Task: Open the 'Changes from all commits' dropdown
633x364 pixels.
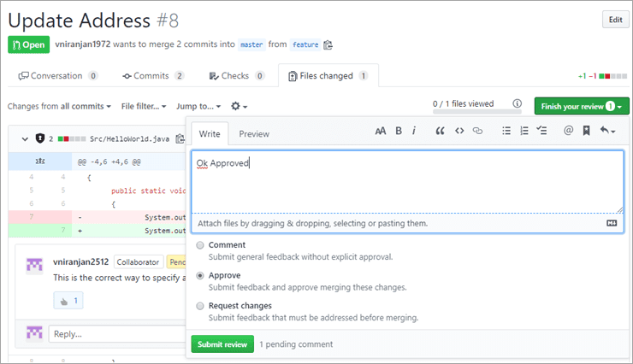Action: [59, 107]
